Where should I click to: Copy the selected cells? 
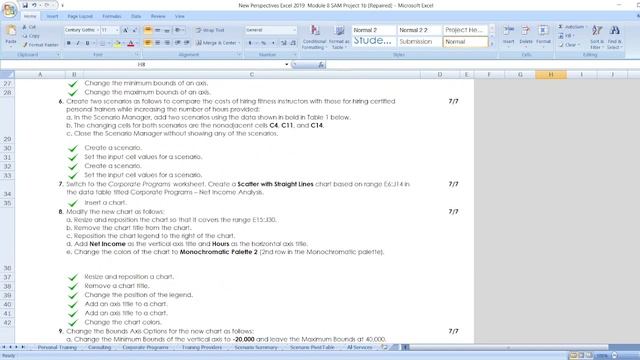coord(31,36)
